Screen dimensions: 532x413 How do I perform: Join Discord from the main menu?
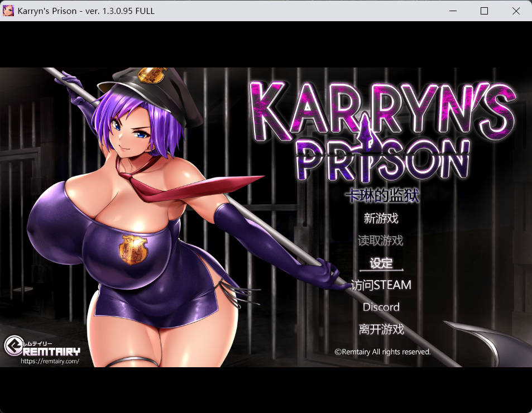click(x=381, y=307)
